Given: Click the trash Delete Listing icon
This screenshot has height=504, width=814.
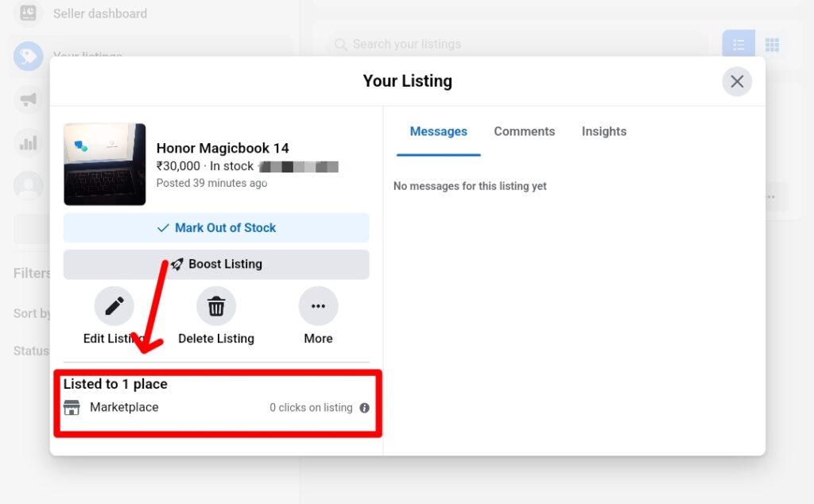Looking at the screenshot, I should coord(216,306).
